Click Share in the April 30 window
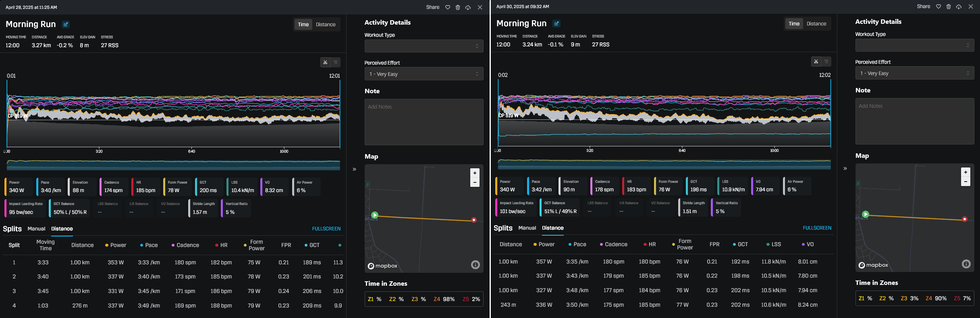This screenshot has width=980, height=318. click(x=924, y=6)
